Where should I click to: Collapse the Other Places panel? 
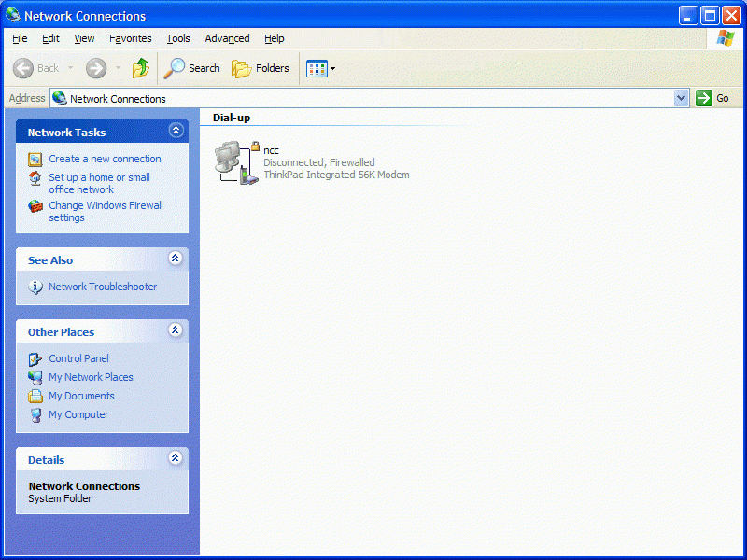tap(176, 330)
